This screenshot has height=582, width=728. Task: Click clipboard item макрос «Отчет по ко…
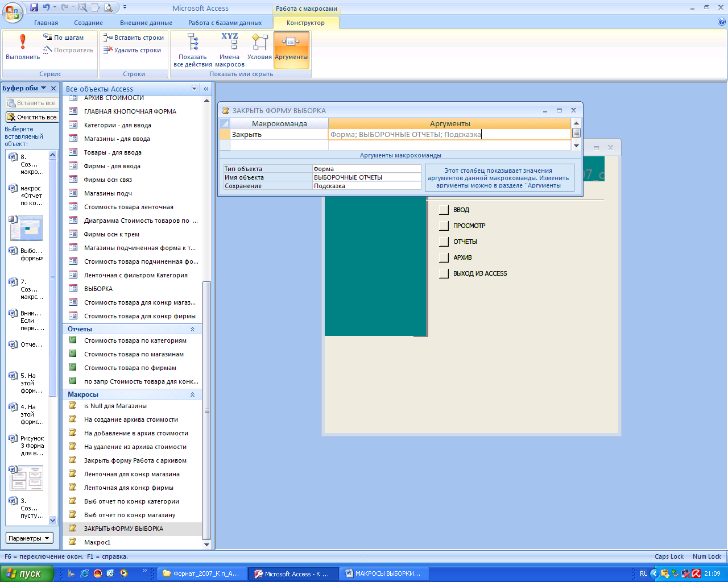[x=26, y=196]
